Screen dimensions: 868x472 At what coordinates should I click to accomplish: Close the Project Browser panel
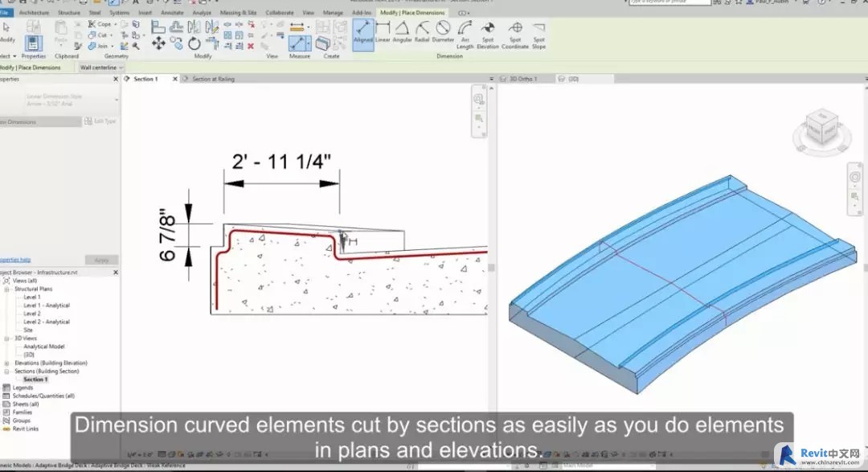(x=116, y=273)
